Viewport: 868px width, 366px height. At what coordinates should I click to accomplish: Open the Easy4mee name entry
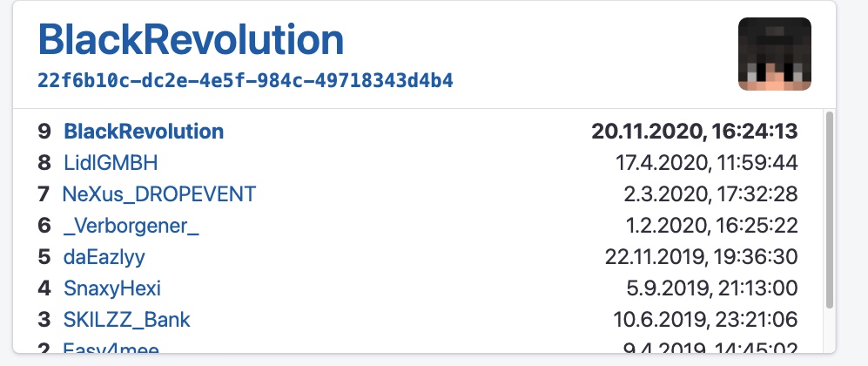[111, 349]
